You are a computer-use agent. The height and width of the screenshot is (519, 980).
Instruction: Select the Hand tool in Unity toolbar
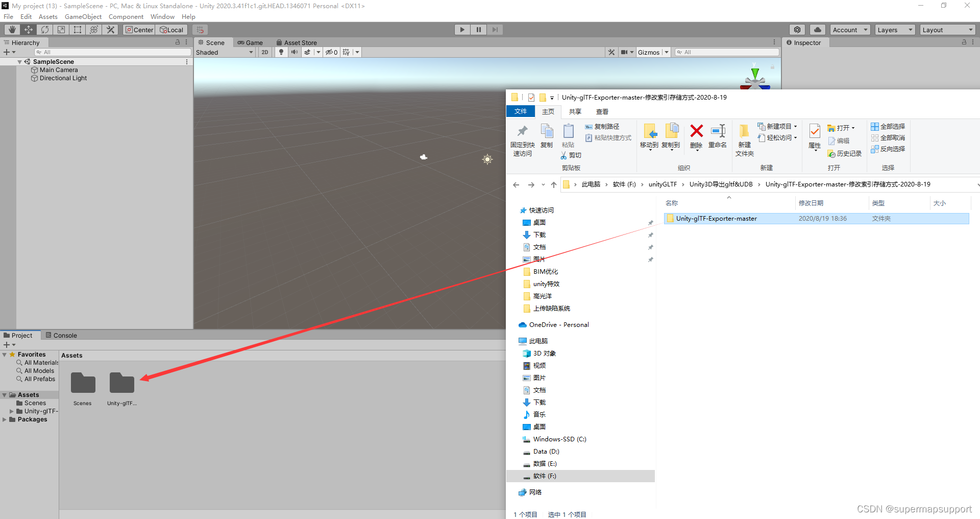(12, 29)
